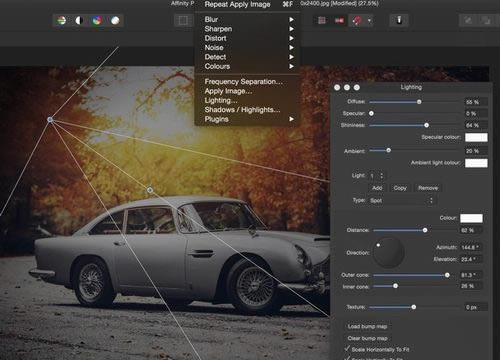Close the Lighting dialog
This screenshot has height=360, width=500.
pyautogui.click(x=337, y=87)
